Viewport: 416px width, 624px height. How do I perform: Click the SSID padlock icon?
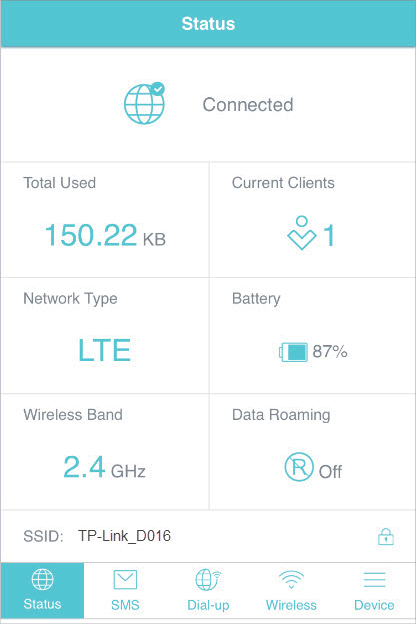386,536
